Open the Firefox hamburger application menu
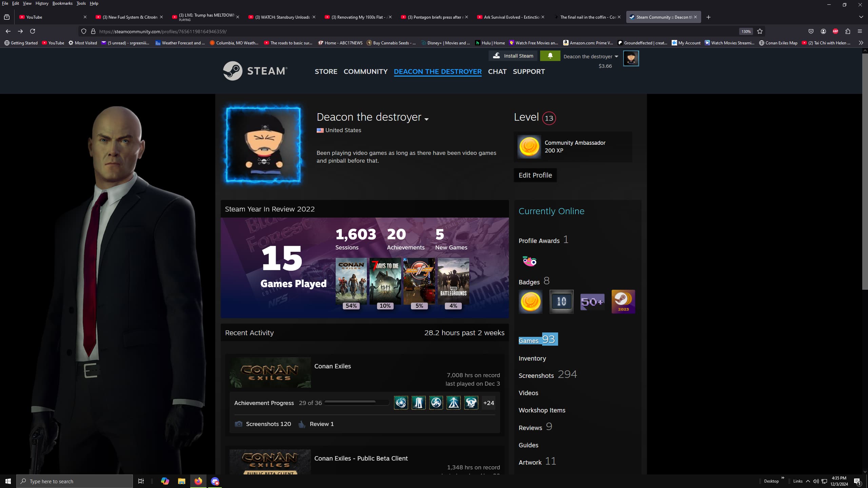Screen dimensions: 868x488 [860, 31]
